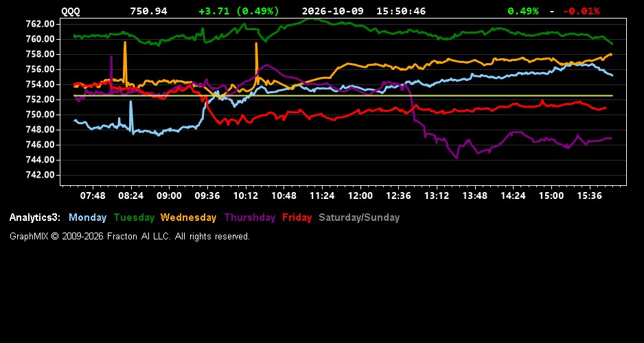Viewport: 644px width, 343px height.
Task: Click the 750.00 y-axis label
Action: click(41, 115)
